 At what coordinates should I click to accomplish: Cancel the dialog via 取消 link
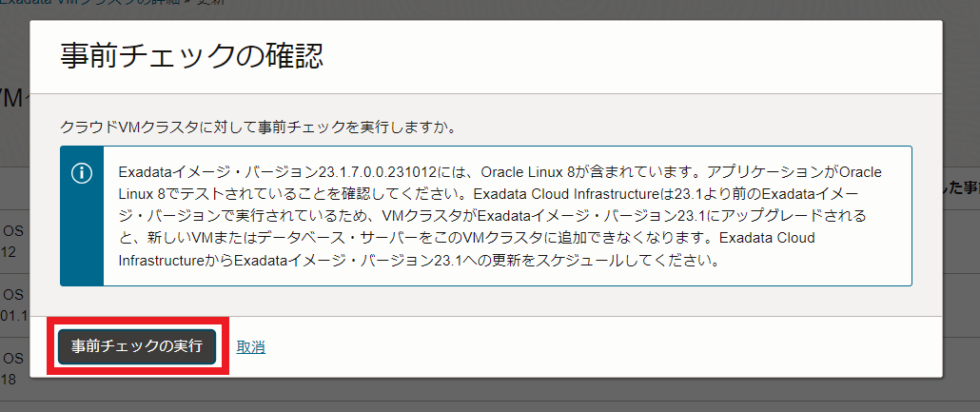[x=250, y=347]
